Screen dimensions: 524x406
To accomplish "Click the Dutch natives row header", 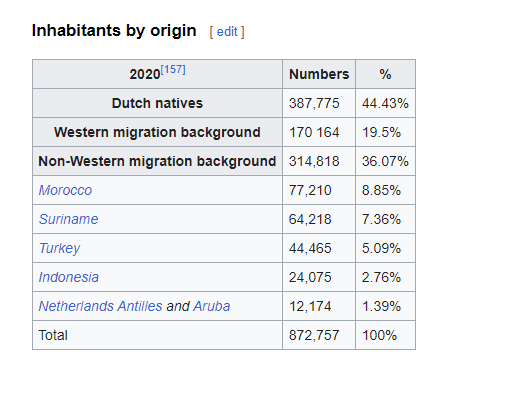I will [157, 103].
